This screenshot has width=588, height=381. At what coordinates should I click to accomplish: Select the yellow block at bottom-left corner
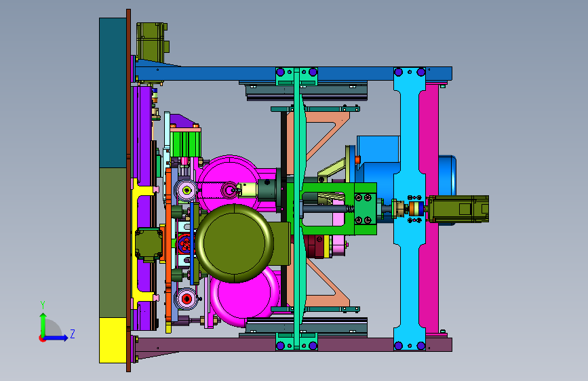(113, 340)
